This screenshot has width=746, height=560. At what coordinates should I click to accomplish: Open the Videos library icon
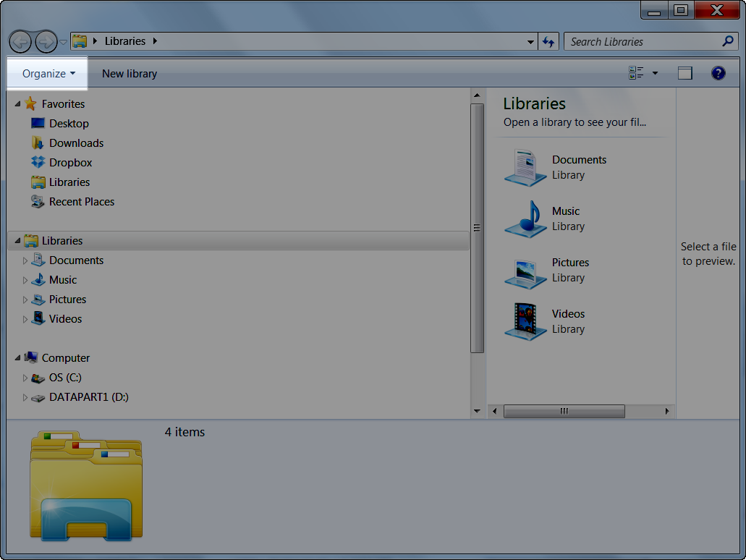525,321
